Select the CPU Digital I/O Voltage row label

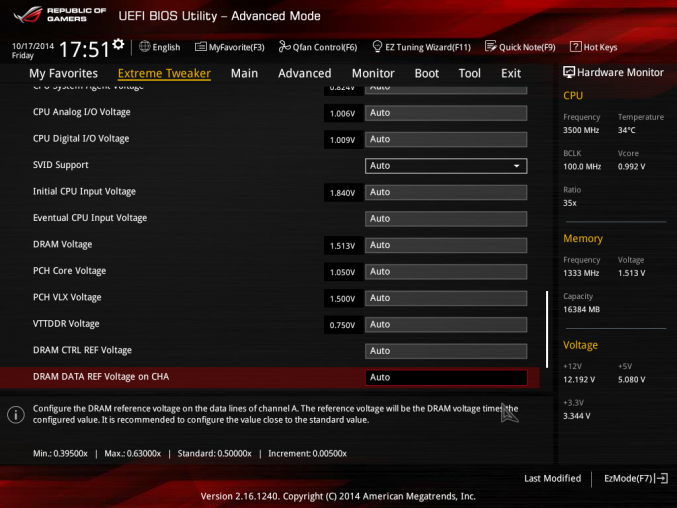tap(81, 139)
